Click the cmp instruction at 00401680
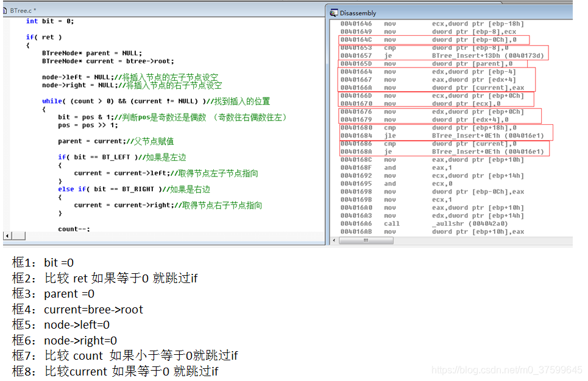The height and width of the screenshot is (381, 588). pyautogui.click(x=428, y=128)
